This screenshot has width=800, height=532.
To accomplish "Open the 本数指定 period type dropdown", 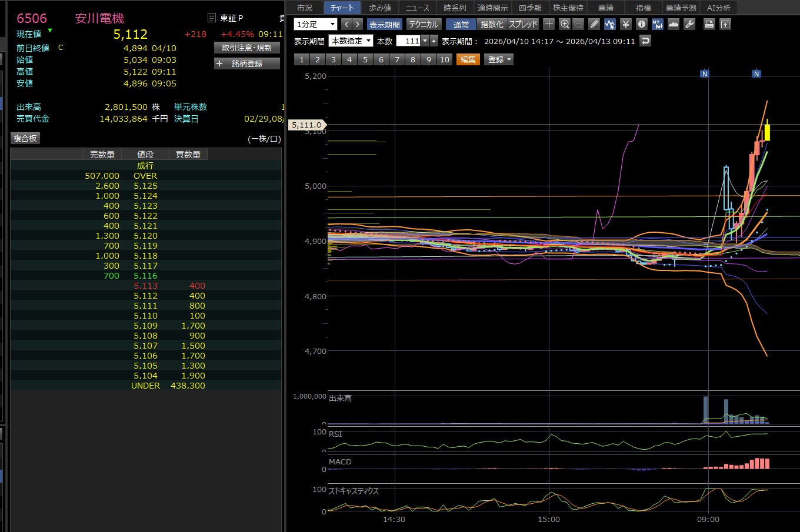I will coord(351,41).
